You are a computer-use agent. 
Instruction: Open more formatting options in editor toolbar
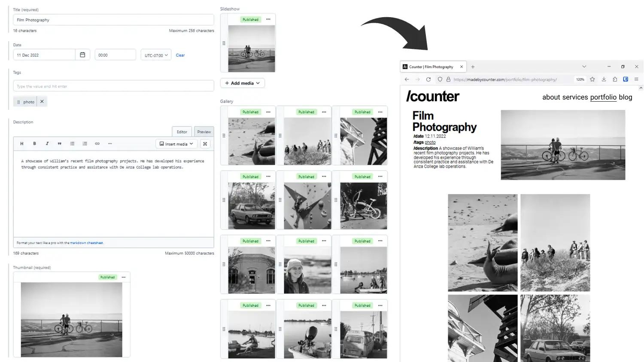click(x=110, y=144)
